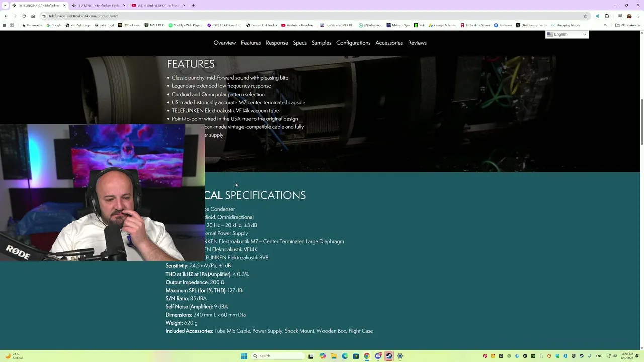Click the 'Output Impedance: 200 Ω' spec line
Screen dimensions: 644x362
(x=195, y=282)
